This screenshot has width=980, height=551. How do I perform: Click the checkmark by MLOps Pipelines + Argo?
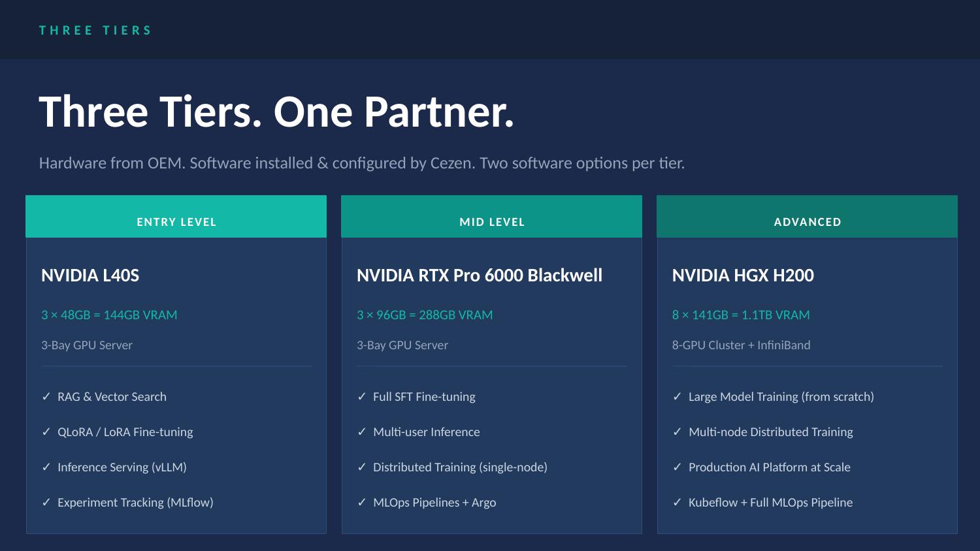pyautogui.click(x=361, y=502)
